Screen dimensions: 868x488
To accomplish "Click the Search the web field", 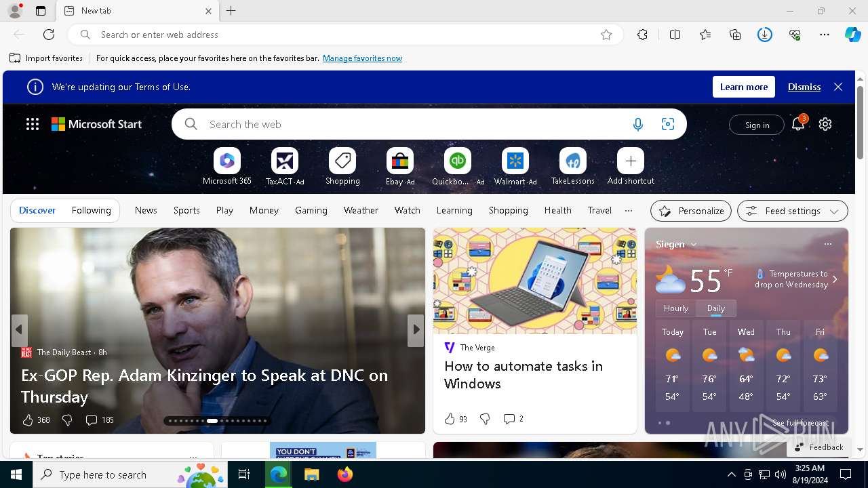I will pos(414,125).
